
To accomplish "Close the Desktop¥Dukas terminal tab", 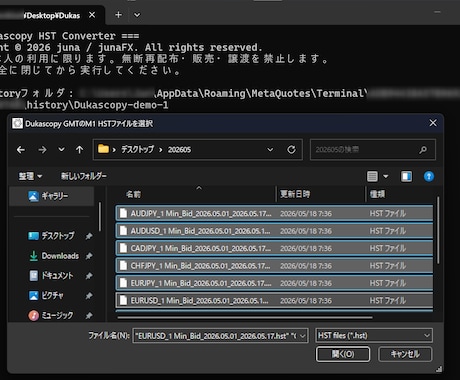I will tap(92, 15).
